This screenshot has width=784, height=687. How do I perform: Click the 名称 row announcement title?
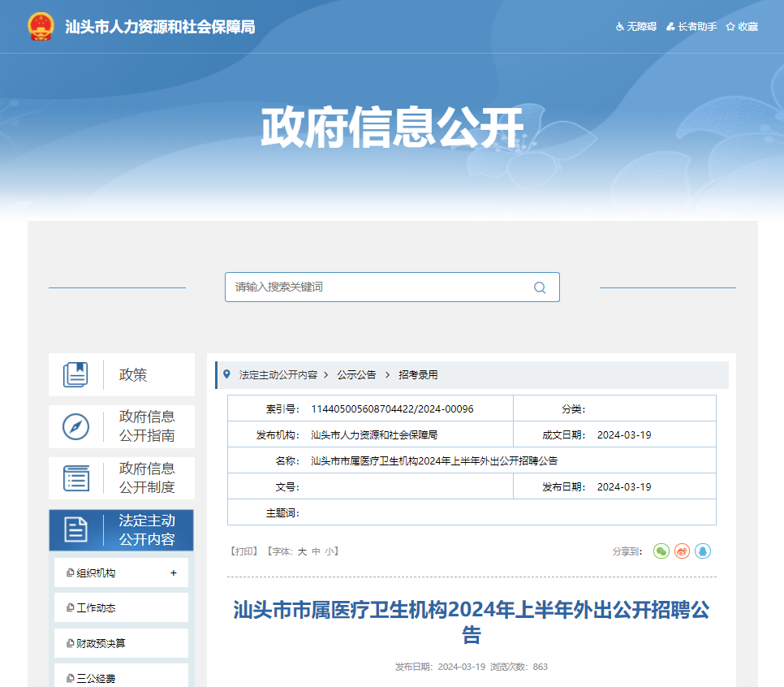434,460
